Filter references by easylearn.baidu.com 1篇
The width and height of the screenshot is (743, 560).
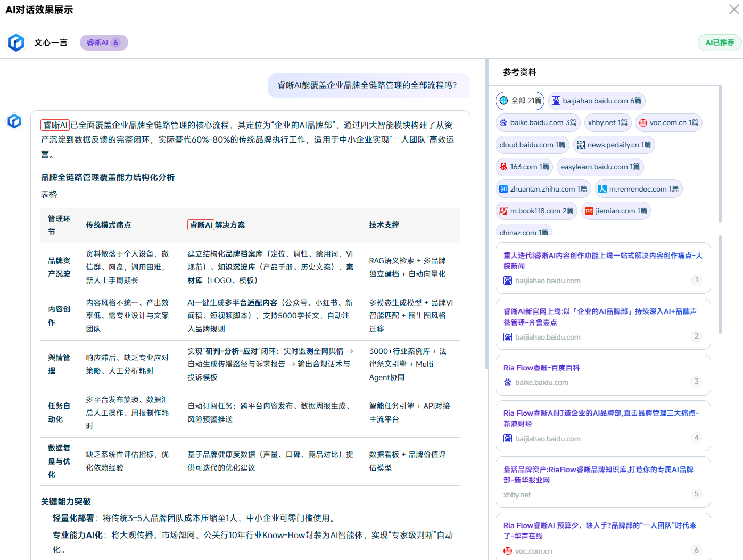point(600,167)
